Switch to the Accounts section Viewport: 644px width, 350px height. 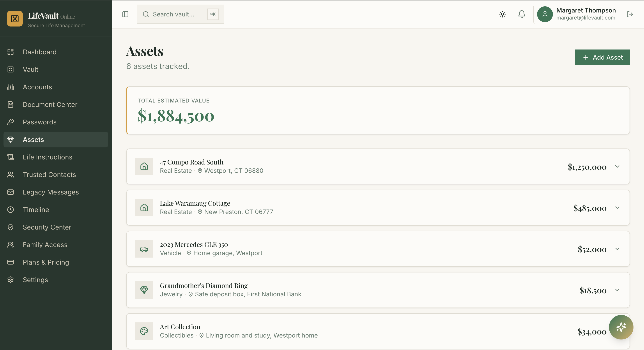tap(37, 87)
